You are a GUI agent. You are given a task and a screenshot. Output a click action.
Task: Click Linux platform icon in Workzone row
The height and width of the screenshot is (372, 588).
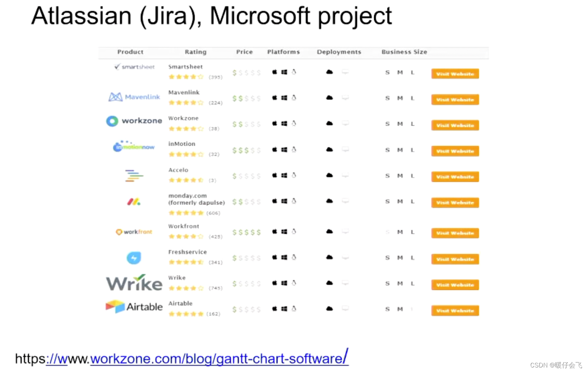(294, 123)
